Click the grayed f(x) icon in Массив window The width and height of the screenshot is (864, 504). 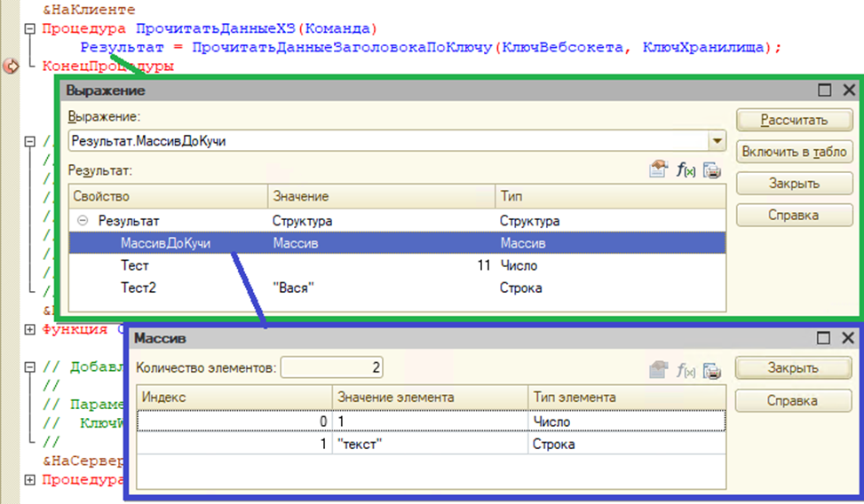pos(686,371)
